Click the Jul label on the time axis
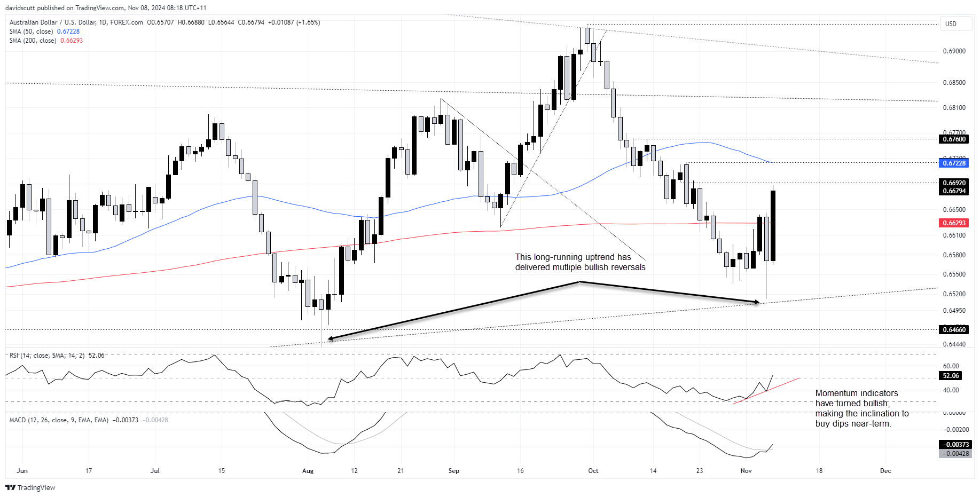980x497 pixels. coord(155,471)
